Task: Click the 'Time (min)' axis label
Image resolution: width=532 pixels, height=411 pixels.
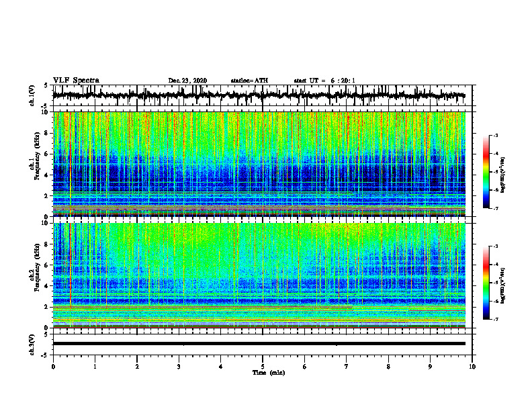Action: coord(269,373)
